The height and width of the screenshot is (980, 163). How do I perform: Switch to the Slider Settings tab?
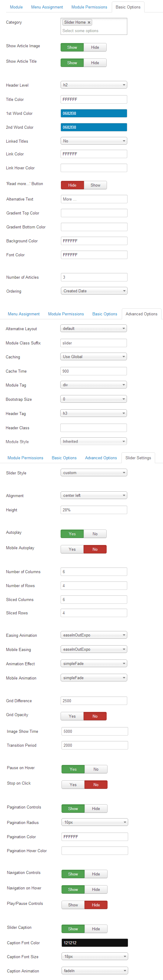[x=138, y=458]
